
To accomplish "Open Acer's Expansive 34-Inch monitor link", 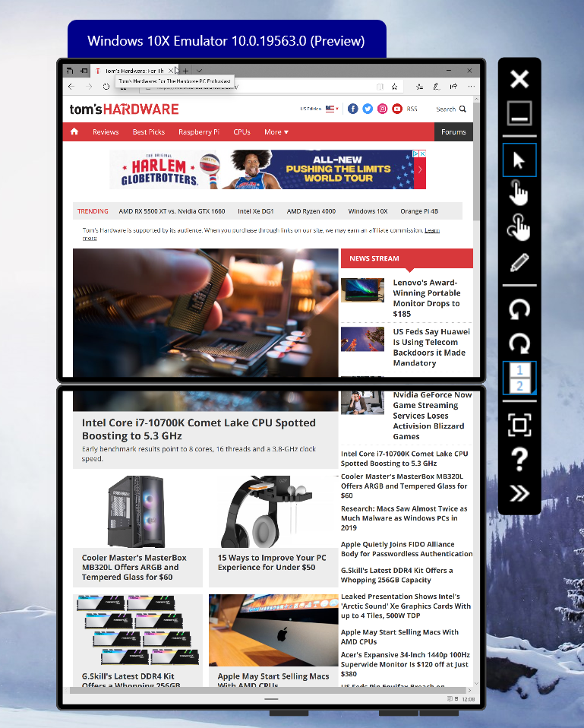I will click(x=406, y=664).
